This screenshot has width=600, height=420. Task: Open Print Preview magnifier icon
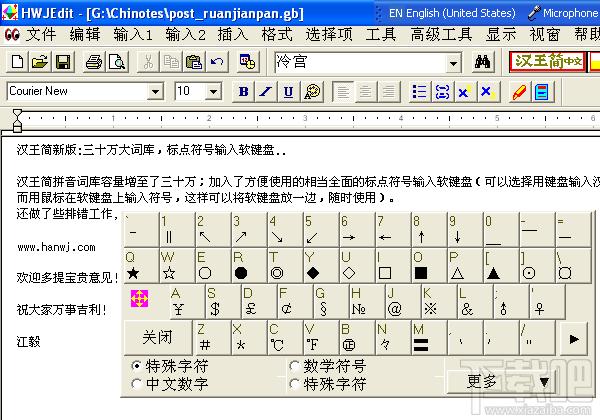116,62
